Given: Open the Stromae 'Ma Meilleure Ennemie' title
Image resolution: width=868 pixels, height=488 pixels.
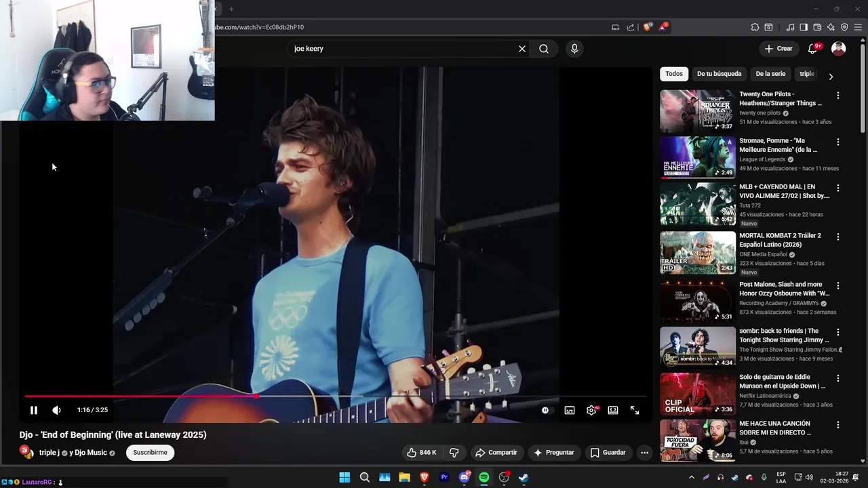Looking at the screenshot, I should (x=779, y=145).
